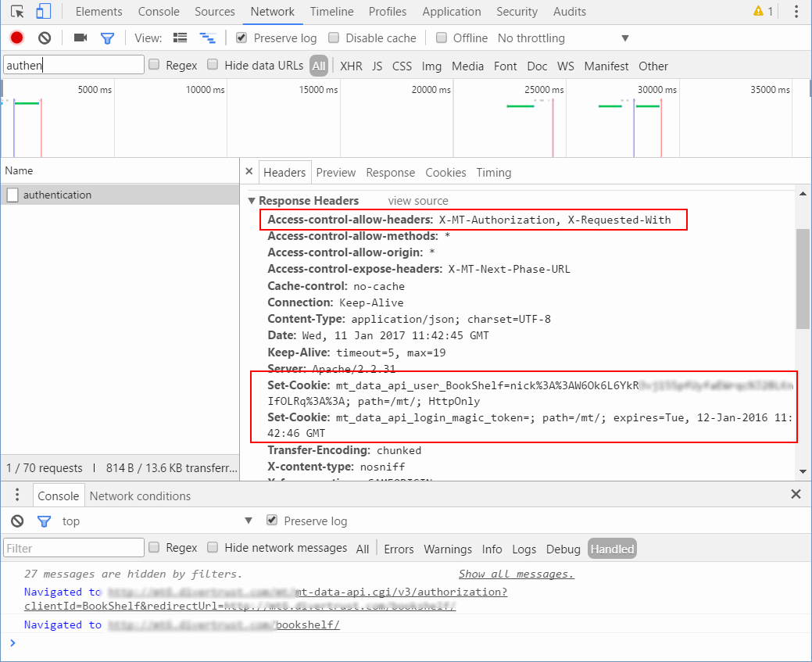This screenshot has width=812, height=662.
Task: Open the Timeline panel
Action: click(331, 11)
